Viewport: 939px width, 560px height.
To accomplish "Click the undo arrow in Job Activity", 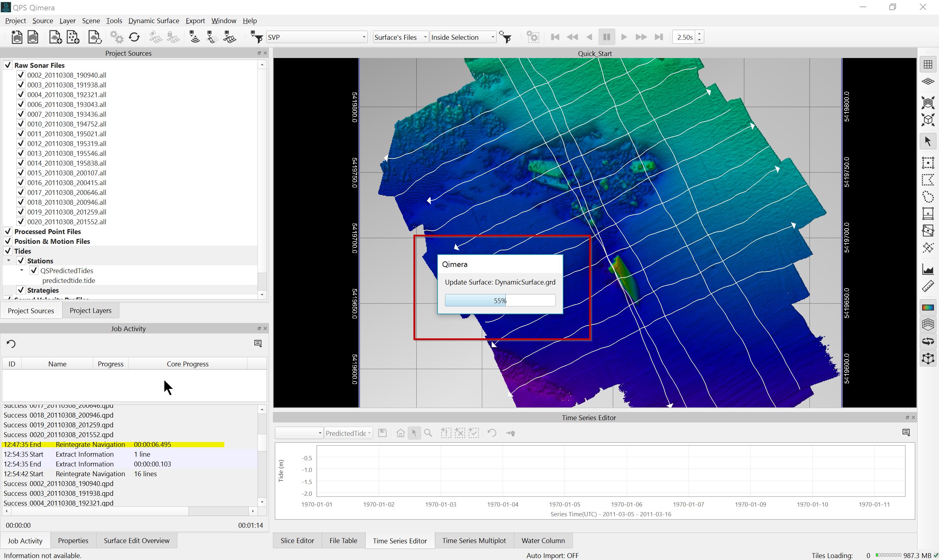I will pyautogui.click(x=11, y=344).
